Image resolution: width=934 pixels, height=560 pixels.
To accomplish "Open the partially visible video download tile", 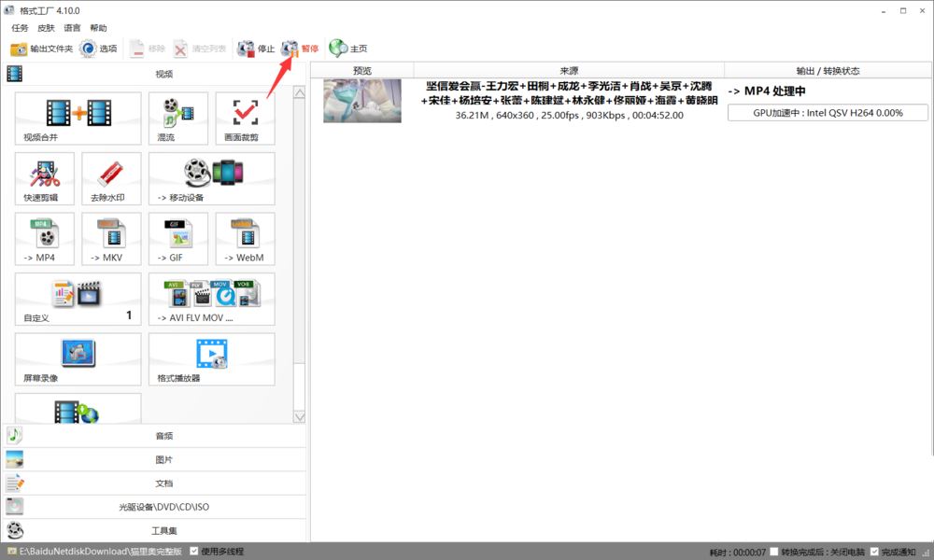I will [78, 409].
